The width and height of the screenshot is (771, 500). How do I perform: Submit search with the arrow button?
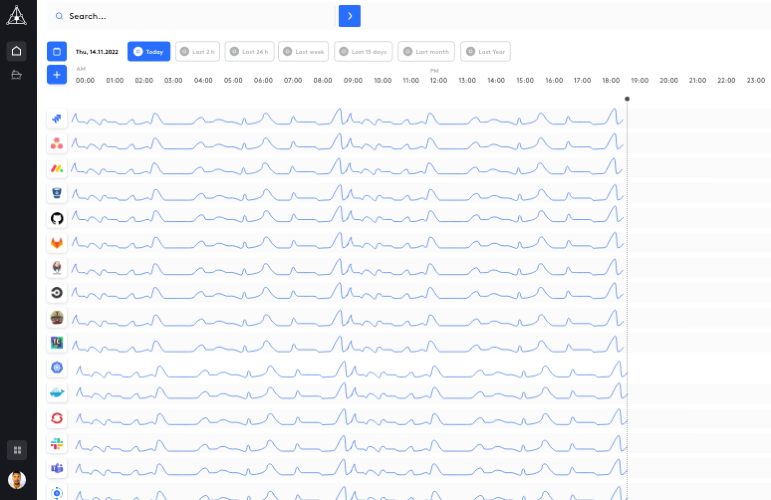(350, 16)
